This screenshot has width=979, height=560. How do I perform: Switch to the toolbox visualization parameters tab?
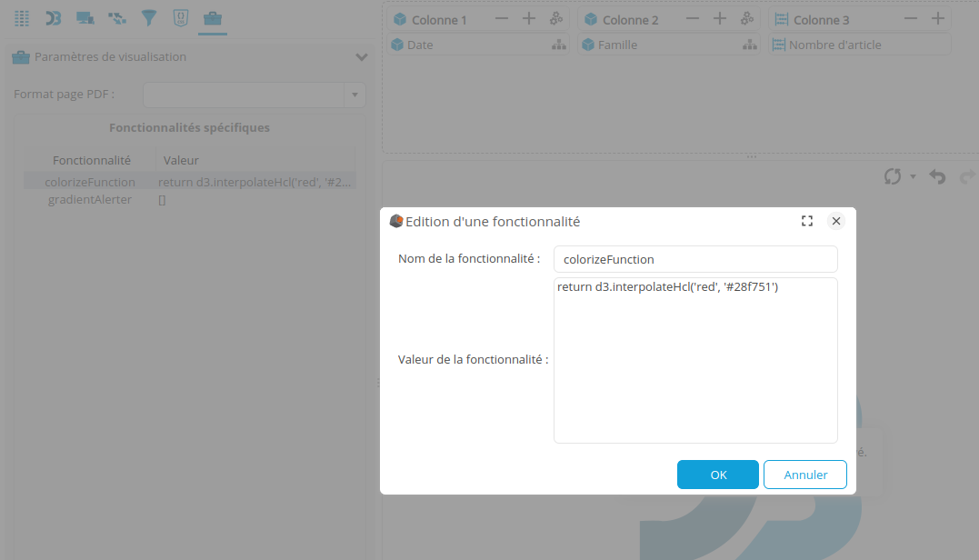pyautogui.click(x=212, y=17)
